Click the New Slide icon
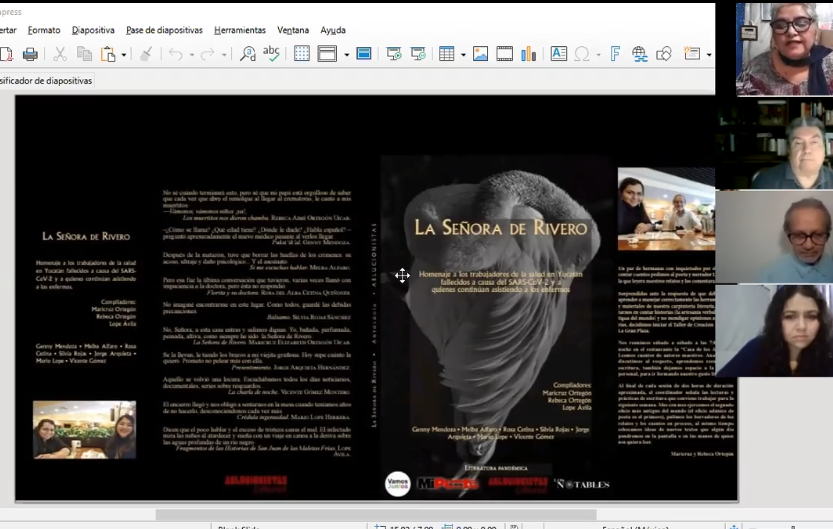This screenshot has height=529, width=833. (692, 54)
